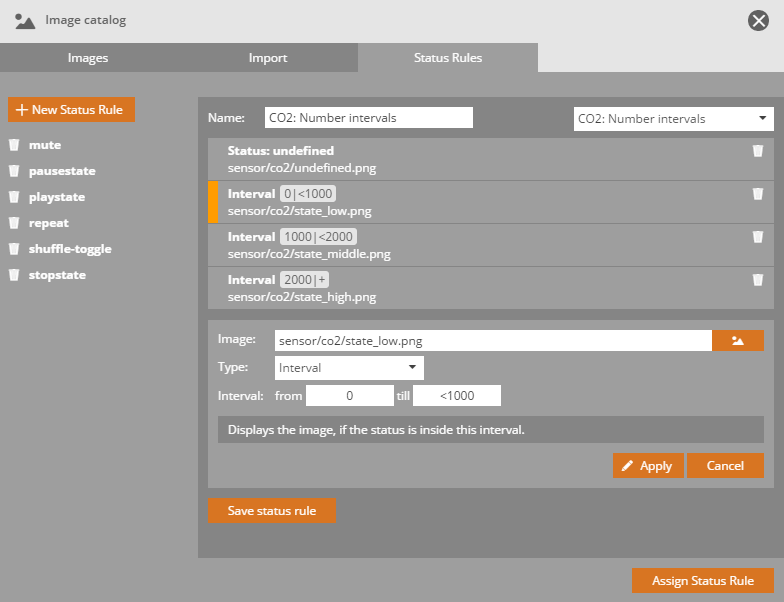Click trash icon next to playstate

click(14, 197)
